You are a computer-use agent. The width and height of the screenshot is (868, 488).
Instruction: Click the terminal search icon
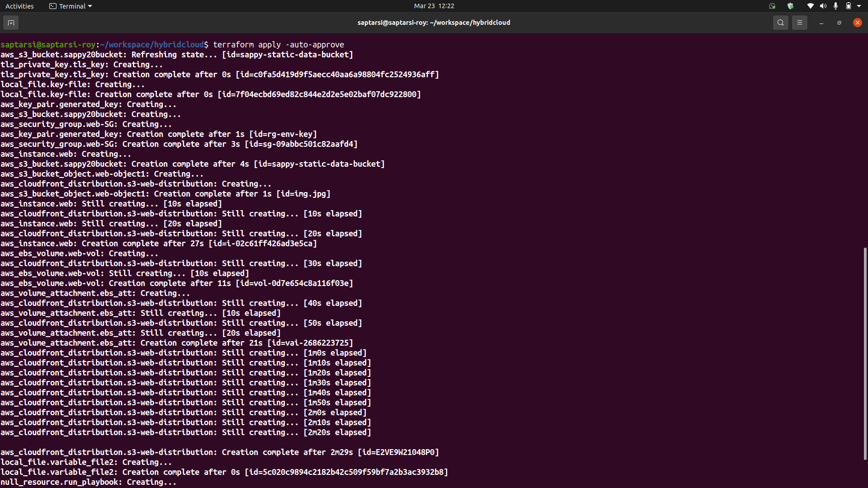coord(780,23)
